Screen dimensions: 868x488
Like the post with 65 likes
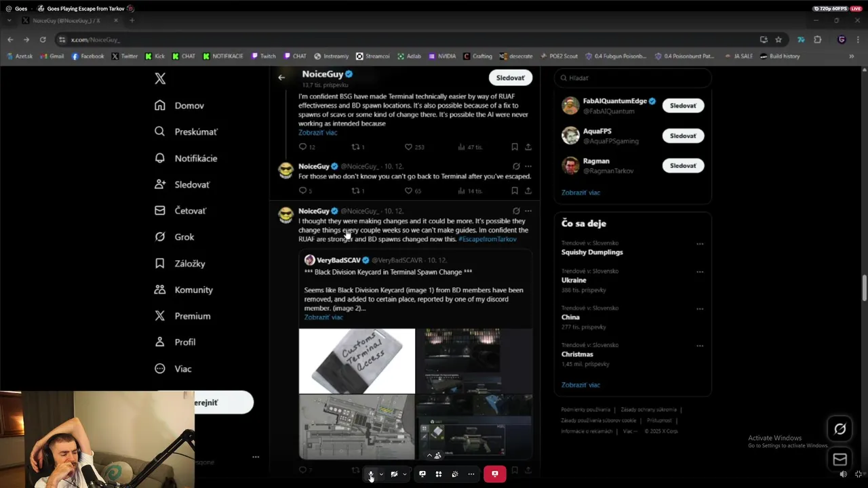412,191
